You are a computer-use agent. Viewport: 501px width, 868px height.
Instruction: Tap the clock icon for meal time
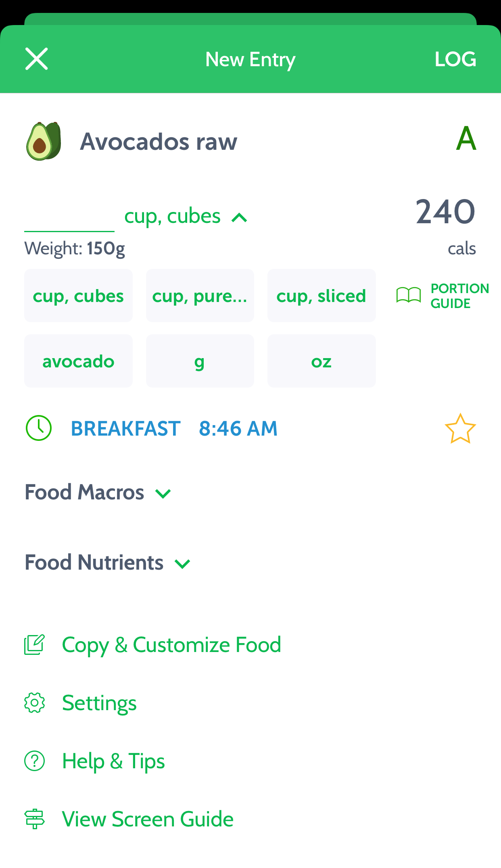[x=39, y=428]
